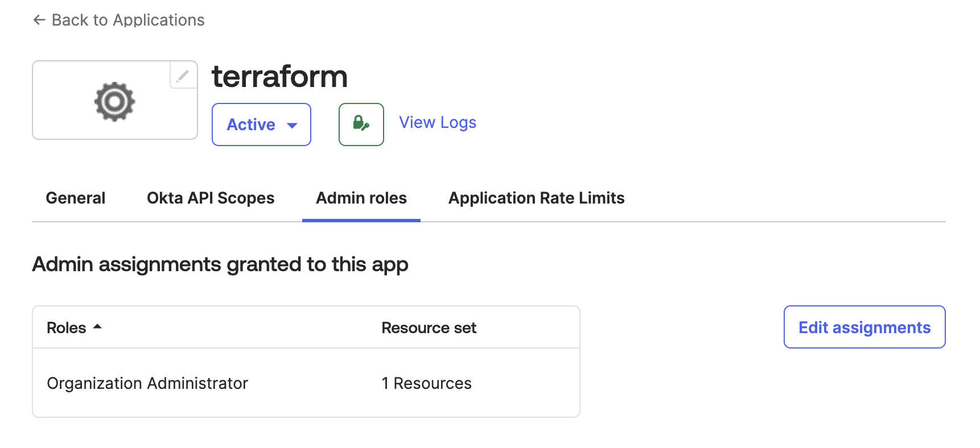
Task: Click the Resource set column header
Action: (x=429, y=327)
